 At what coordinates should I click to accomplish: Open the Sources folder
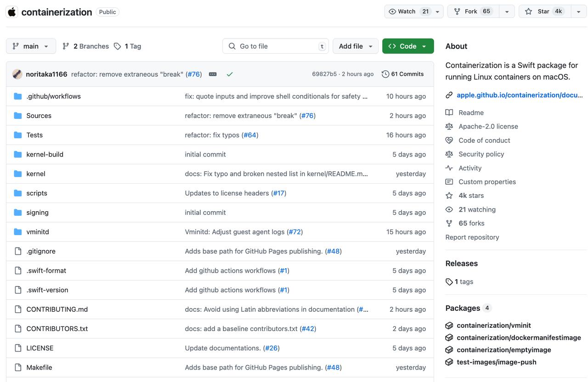coord(39,116)
